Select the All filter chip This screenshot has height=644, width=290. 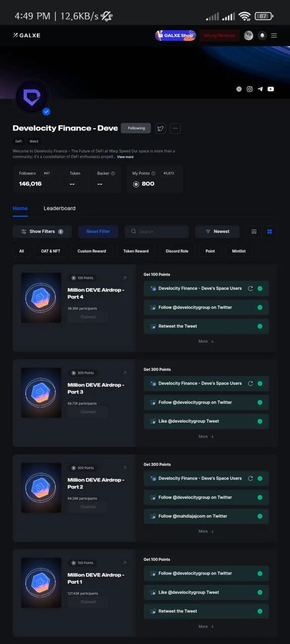click(22, 251)
